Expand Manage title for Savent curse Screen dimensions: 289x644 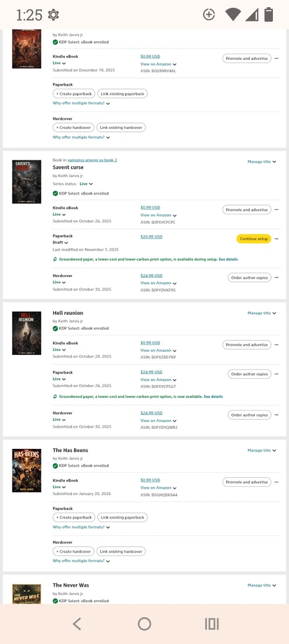262,162
